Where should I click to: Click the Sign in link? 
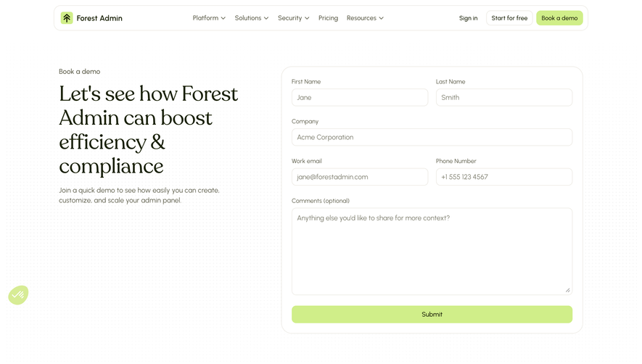468,18
